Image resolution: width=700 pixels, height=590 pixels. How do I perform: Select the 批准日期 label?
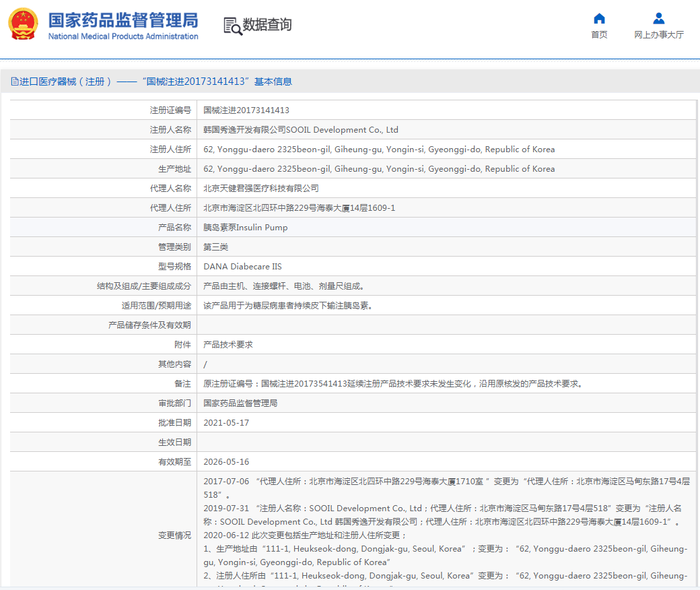[174, 423]
